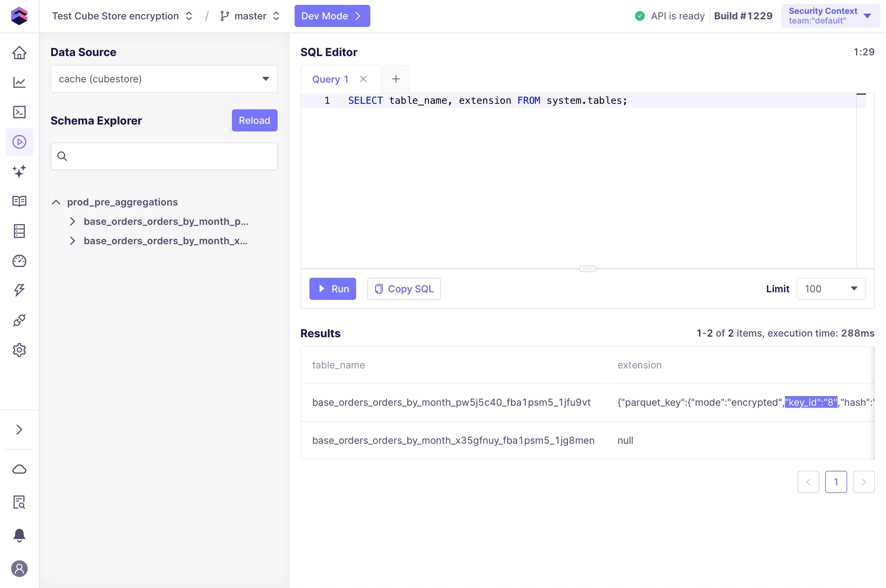Open the cloud icon in the sidebar
The width and height of the screenshot is (886, 588).
click(x=19, y=469)
